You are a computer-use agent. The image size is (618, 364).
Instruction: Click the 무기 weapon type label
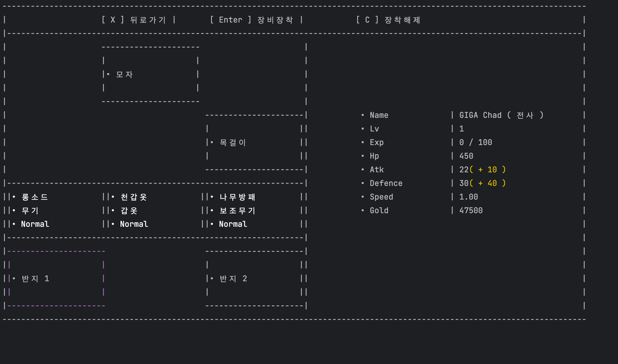(x=30, y=211)
